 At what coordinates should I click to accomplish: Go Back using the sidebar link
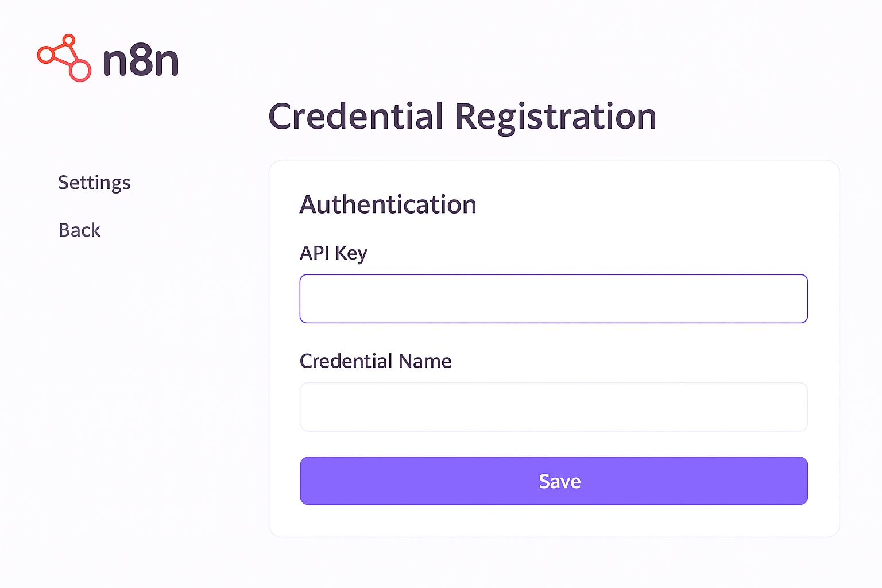(x=79, y=230)
